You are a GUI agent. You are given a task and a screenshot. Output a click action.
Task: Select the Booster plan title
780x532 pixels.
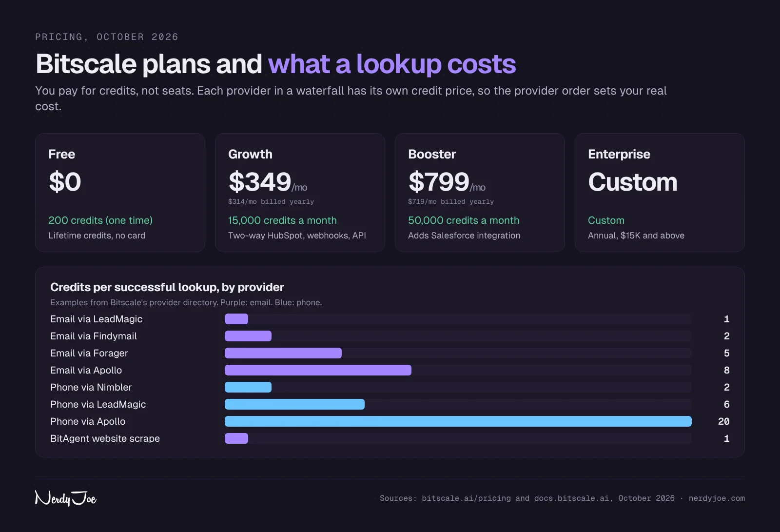[x=432, y=154]
